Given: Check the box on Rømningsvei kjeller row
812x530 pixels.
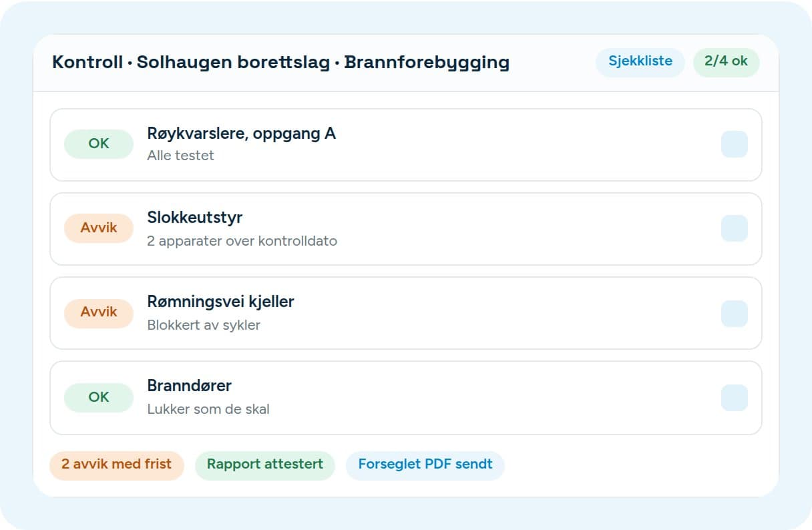Looking at the screenshot, I should tap(734, 313).
